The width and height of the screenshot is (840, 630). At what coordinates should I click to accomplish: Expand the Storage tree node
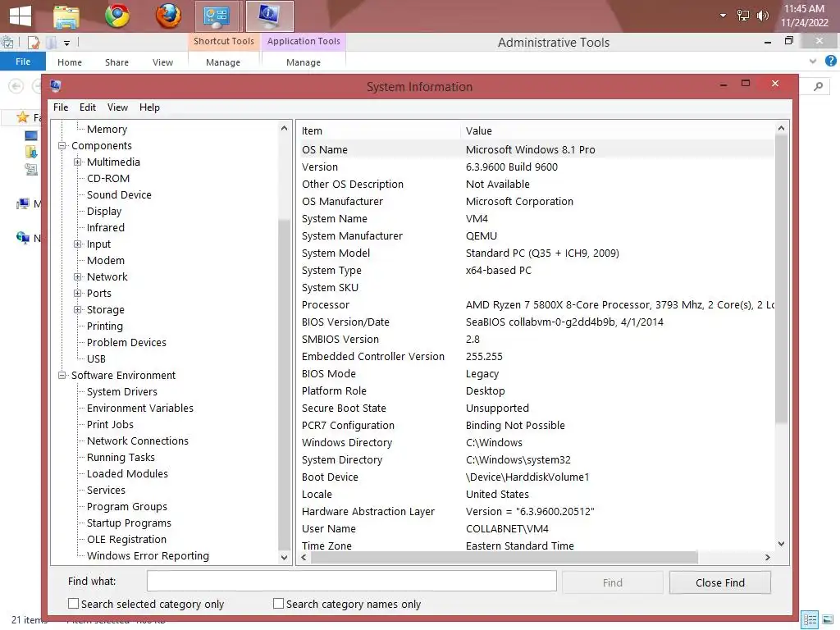pyautogui.click(x=78, y=309)
